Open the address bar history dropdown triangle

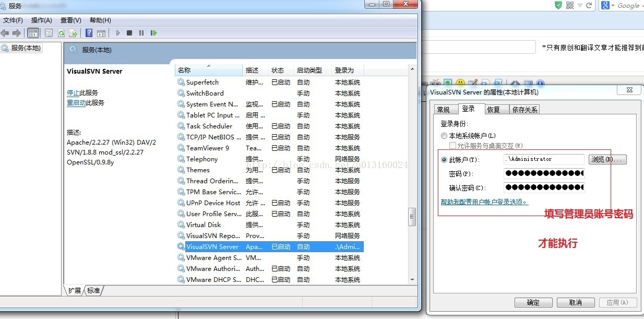pos(580,6)
